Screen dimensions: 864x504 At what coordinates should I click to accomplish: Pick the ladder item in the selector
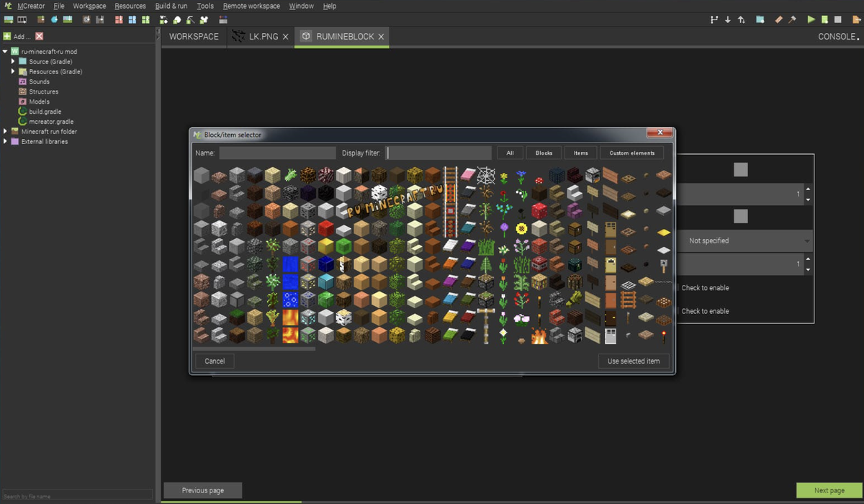coord(629,300)
